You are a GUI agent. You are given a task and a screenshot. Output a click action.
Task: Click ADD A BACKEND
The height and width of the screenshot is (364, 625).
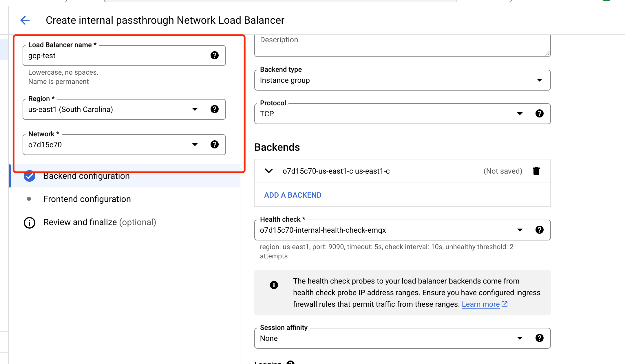[x=292, y=195]
